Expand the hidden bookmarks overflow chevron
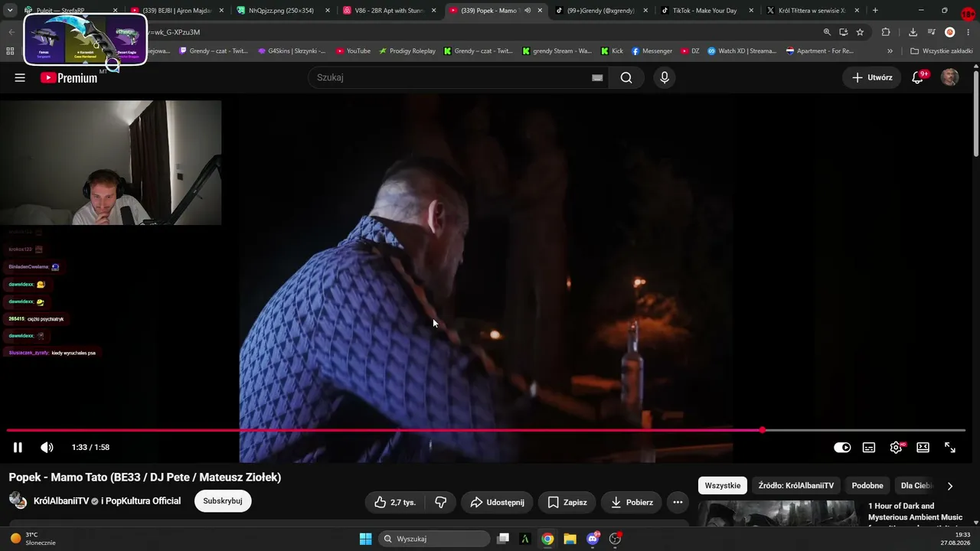The width and height of the screenshot is (980, 551). [x=890, y=51]
